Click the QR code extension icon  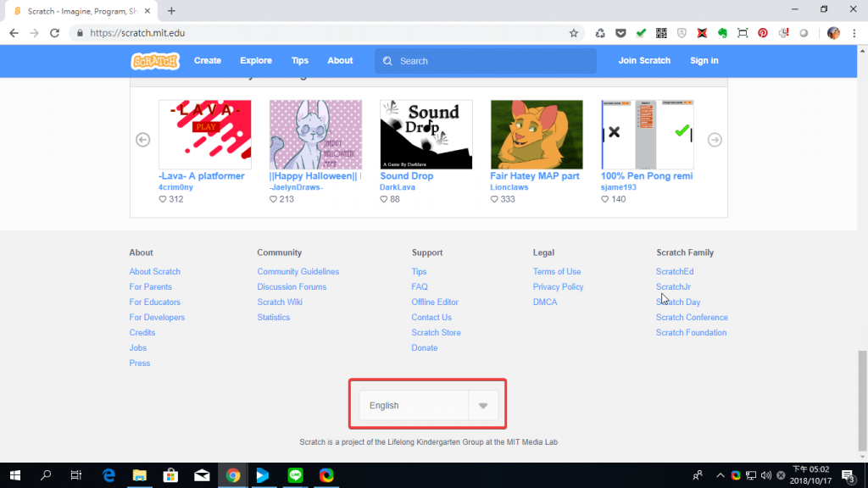(x=661, y=33)
